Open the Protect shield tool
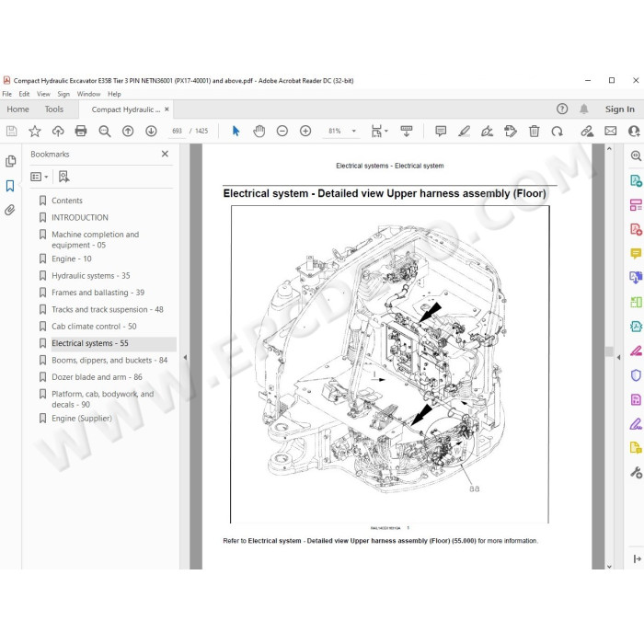Viewport: 644px width, 644px height. 636,375
